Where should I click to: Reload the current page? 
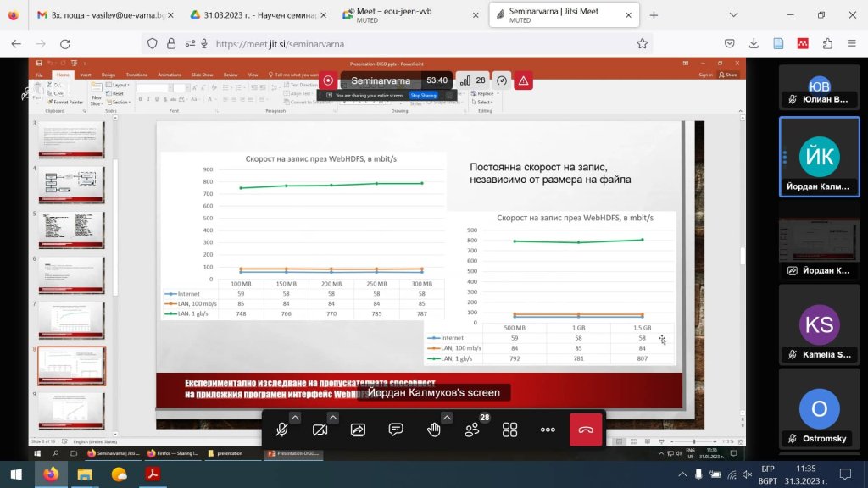coord(64,44)
